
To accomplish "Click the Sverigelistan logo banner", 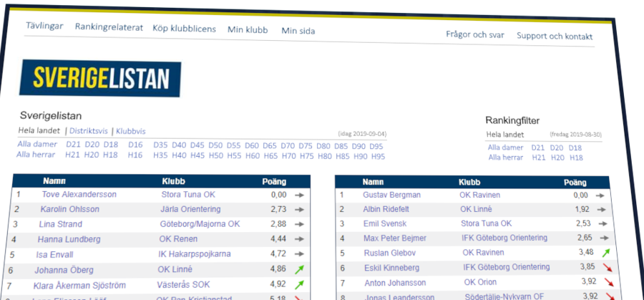I will click(99, 79).
